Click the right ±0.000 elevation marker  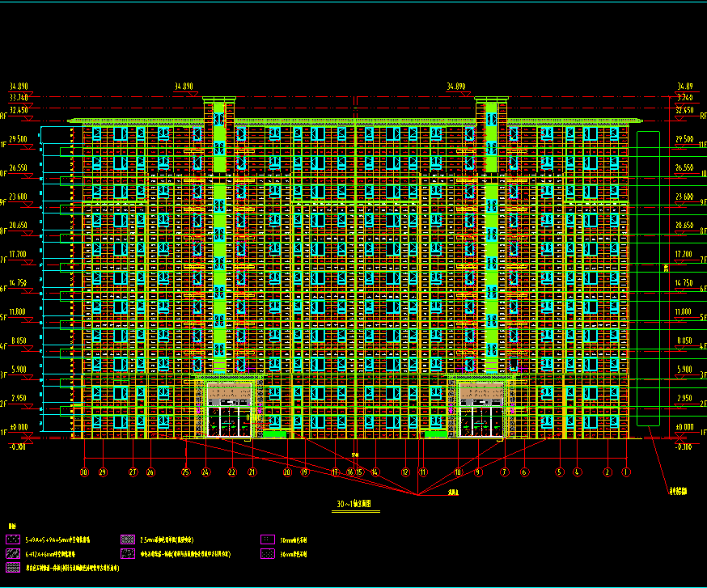click(684, 427)
